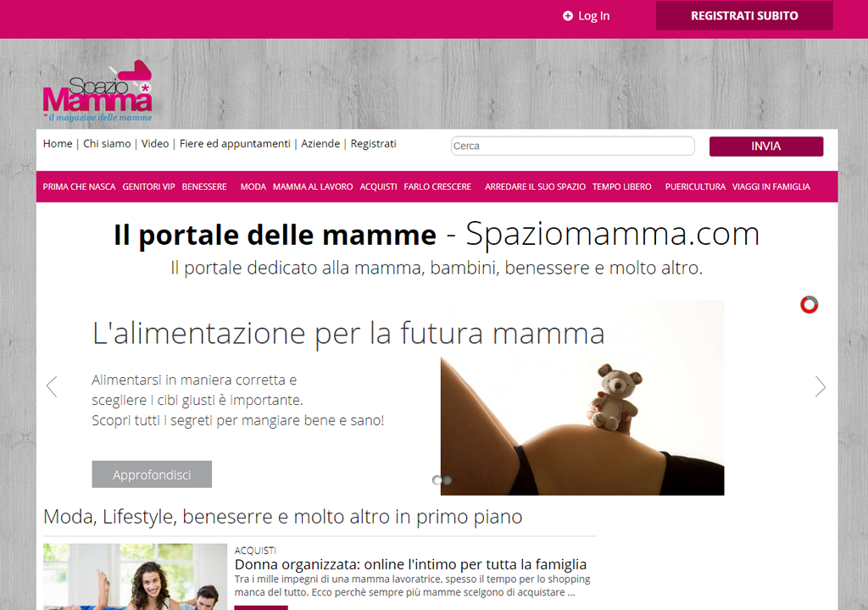Click the Approfondisci button
This screenshot has width=868, height=610.
(x=152, y=474)
